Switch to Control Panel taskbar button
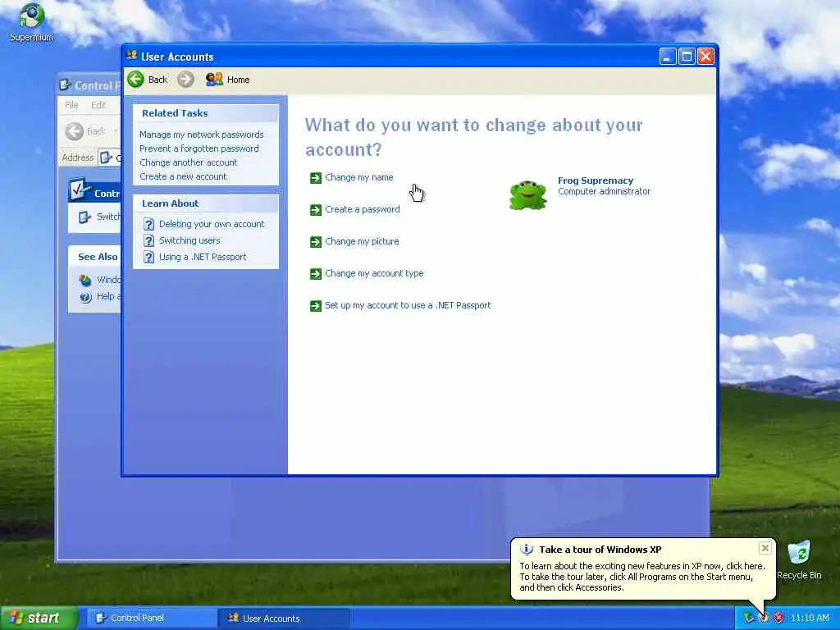 (151, 618)
